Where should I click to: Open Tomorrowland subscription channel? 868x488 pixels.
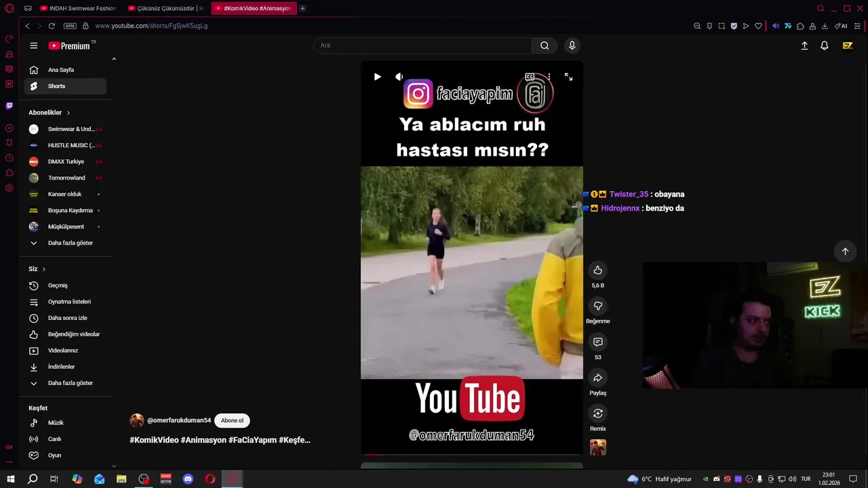(x=65, y=178)
